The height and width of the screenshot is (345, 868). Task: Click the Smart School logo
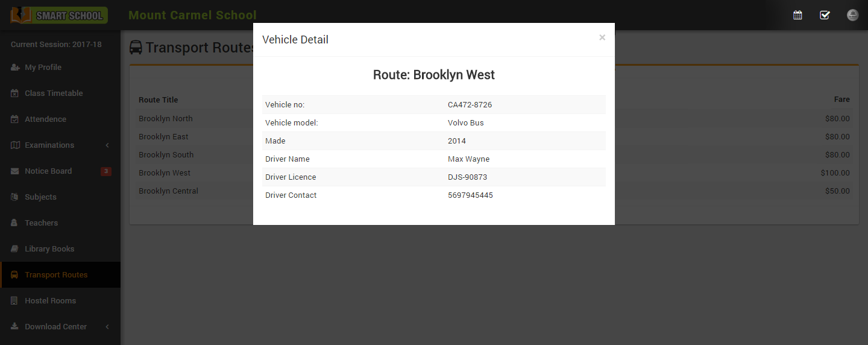(59, 15)
